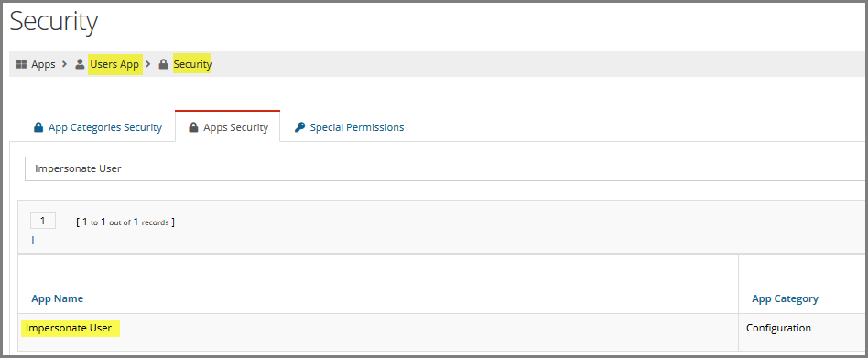Image resolution: width=868 pixels, height=358 pixels.
Task: Sort by the App Name column header
Action: [x=57, y=298]
